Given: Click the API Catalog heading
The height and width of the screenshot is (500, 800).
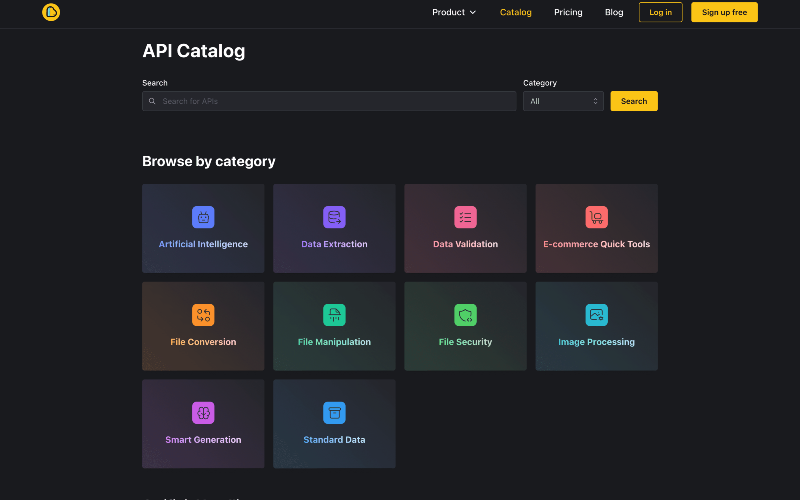Looking at the screenshot, I should (x=193, y=51).
